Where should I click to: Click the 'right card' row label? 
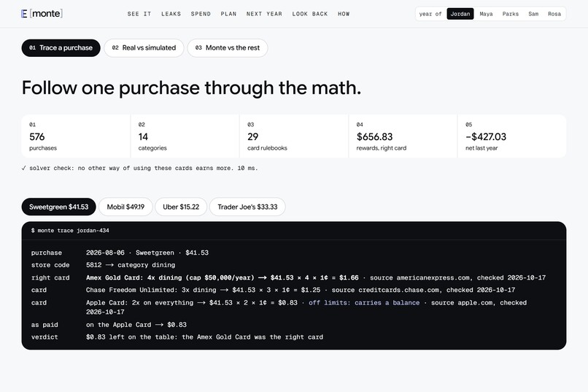(50, 278)
